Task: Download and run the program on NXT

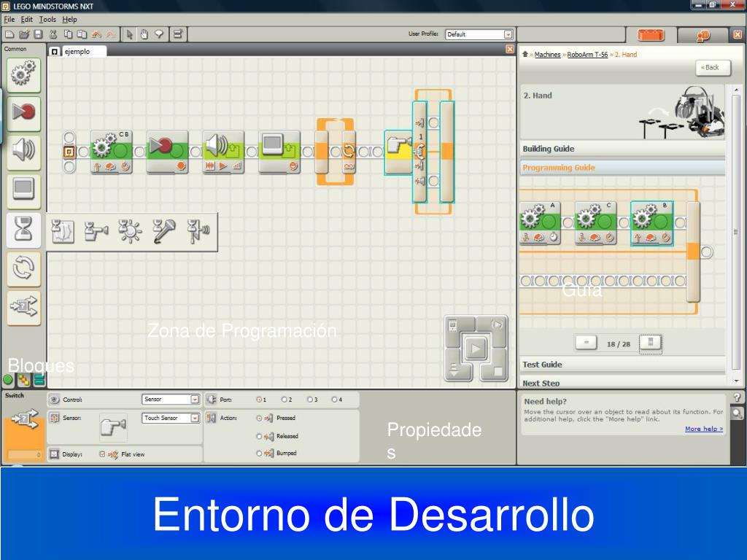Action: point(476,349)
